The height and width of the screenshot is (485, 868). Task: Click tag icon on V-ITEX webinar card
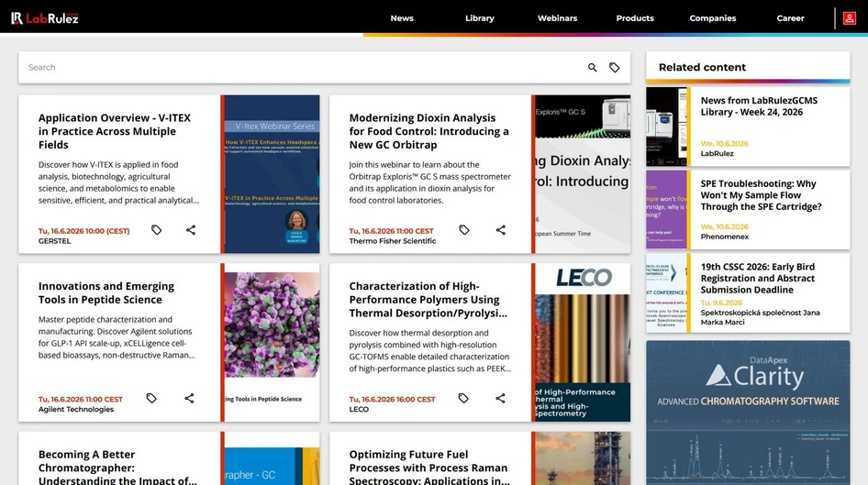click(157, 230)
